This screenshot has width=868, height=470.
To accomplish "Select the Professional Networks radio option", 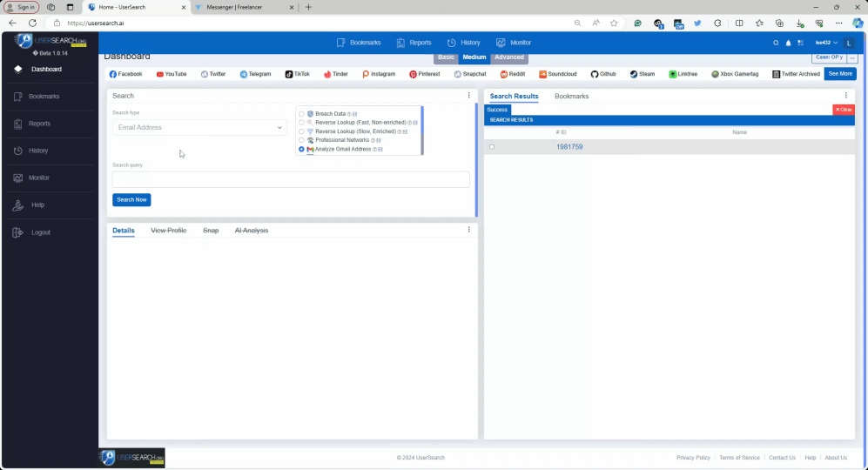I will pyautogui.click(x=301, y=140).
